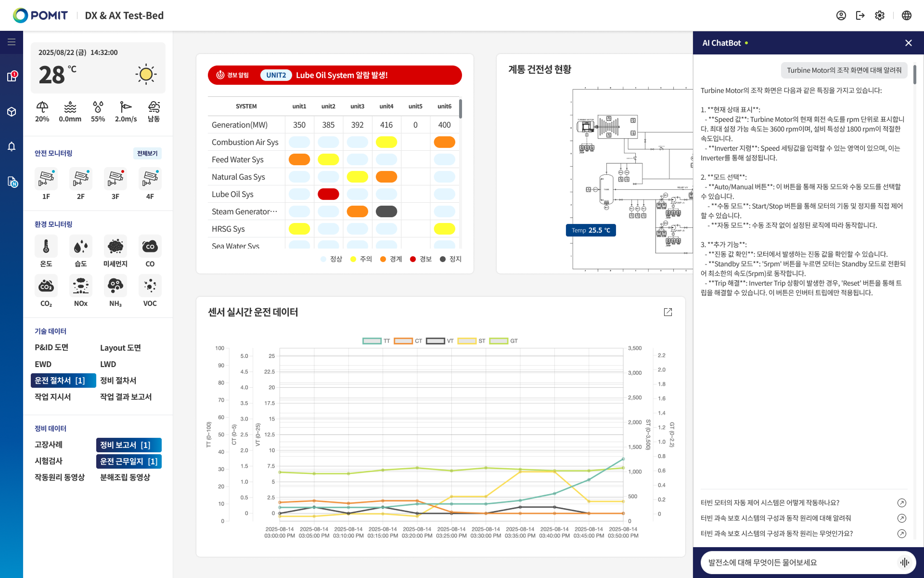Toggle GT series in chart legend
924x578 pixels.
point(499,341)
